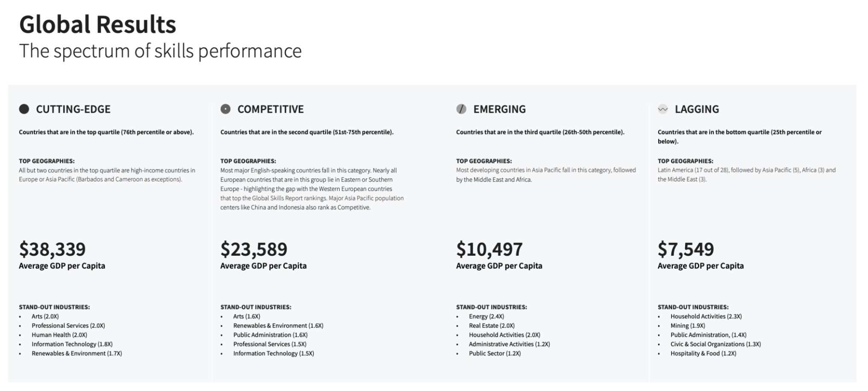Click the Human Health (2.0X) list item
This screenshot has height=391, width=868.
59,335
